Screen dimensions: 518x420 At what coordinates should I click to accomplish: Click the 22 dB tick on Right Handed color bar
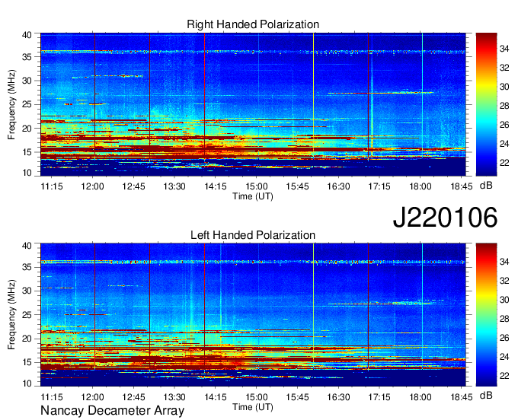click(x=504, y=163)
